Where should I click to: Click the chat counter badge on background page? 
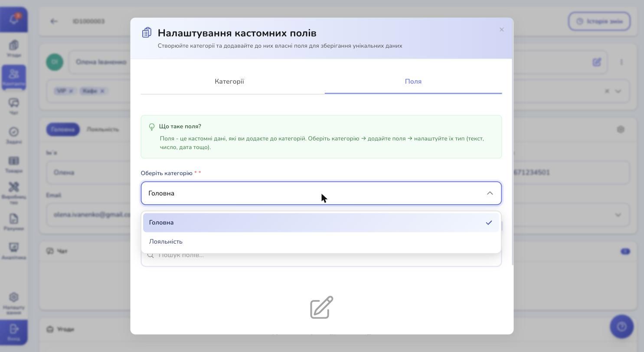(x=625, y=251)
